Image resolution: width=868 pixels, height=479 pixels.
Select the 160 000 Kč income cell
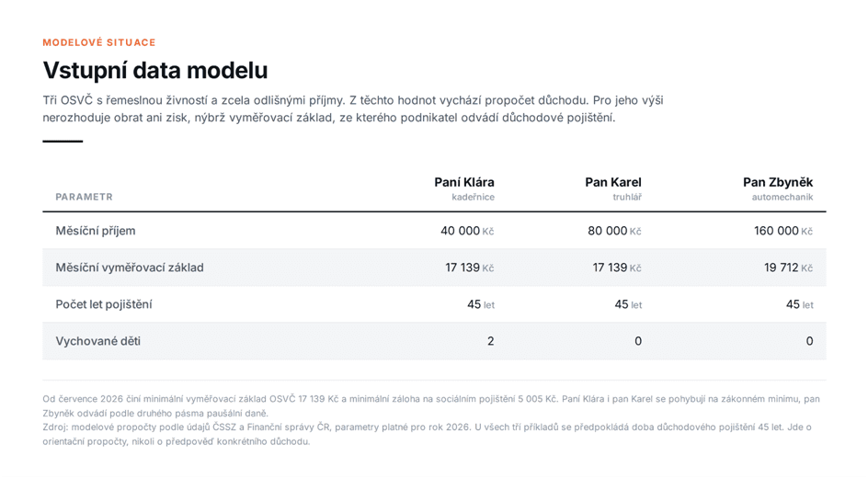click(782, 231)
